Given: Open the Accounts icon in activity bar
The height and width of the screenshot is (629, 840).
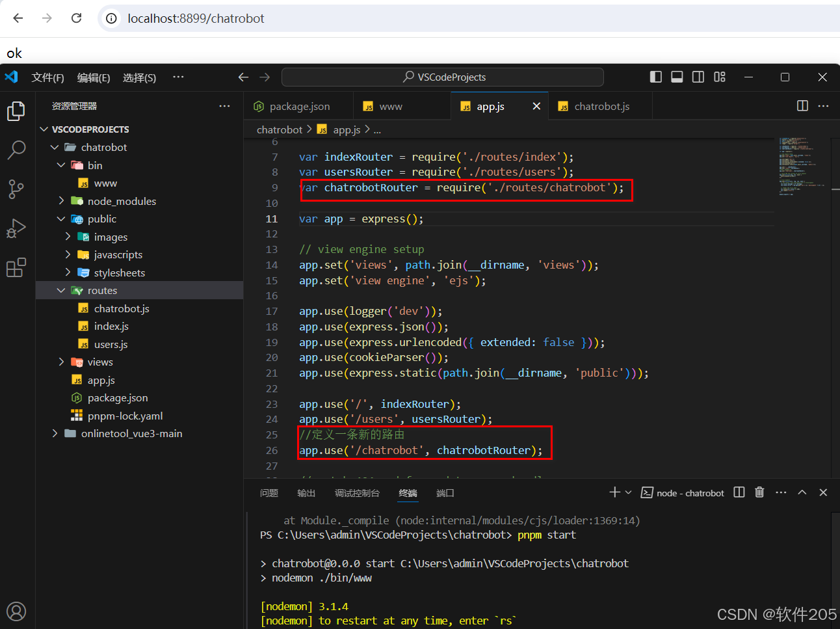Looking at the screenshot, I should [16, 611].
